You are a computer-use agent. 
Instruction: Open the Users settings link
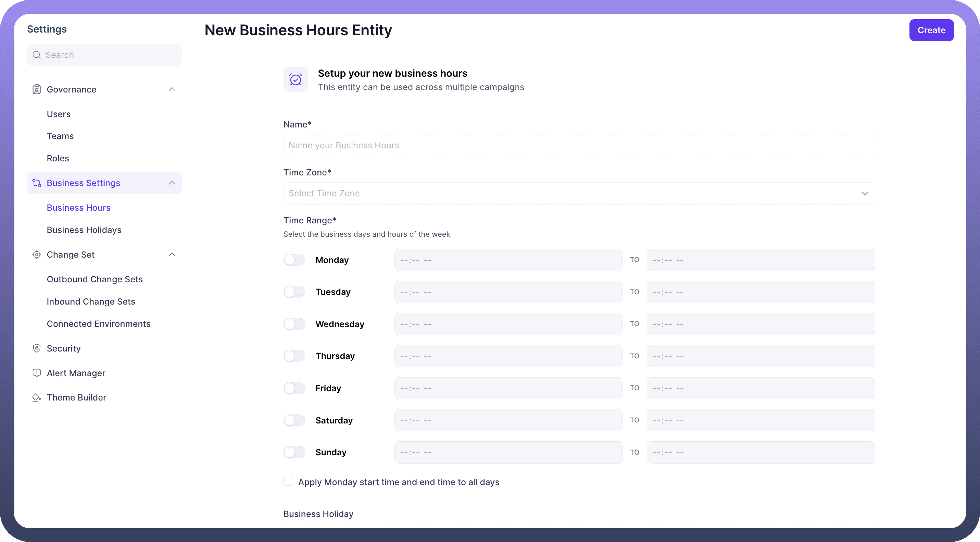(x=59, y=114)
